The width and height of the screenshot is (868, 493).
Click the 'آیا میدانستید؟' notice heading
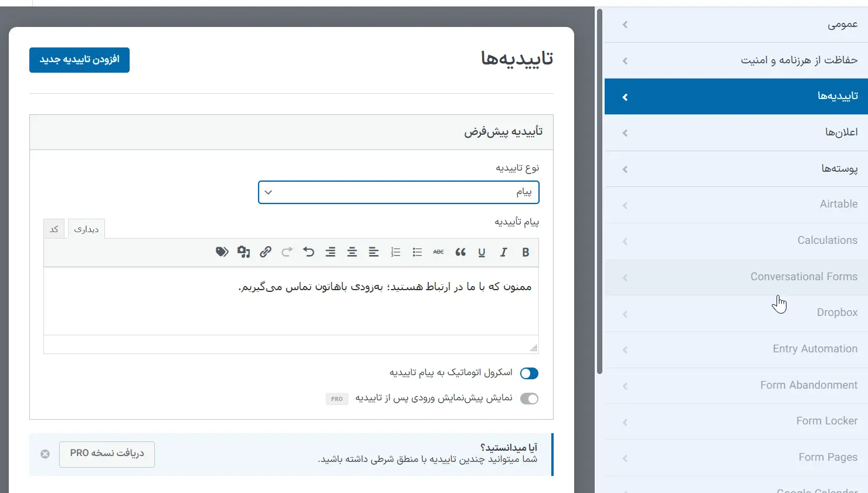509,448
